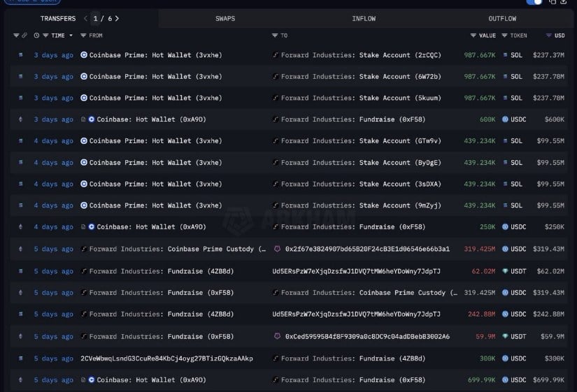Open Coinbase: Hot Wallet (0xA9D) in the $600K row
This screenshot has height=392, width=577.
pyautogui.click(x=151, y=119)
